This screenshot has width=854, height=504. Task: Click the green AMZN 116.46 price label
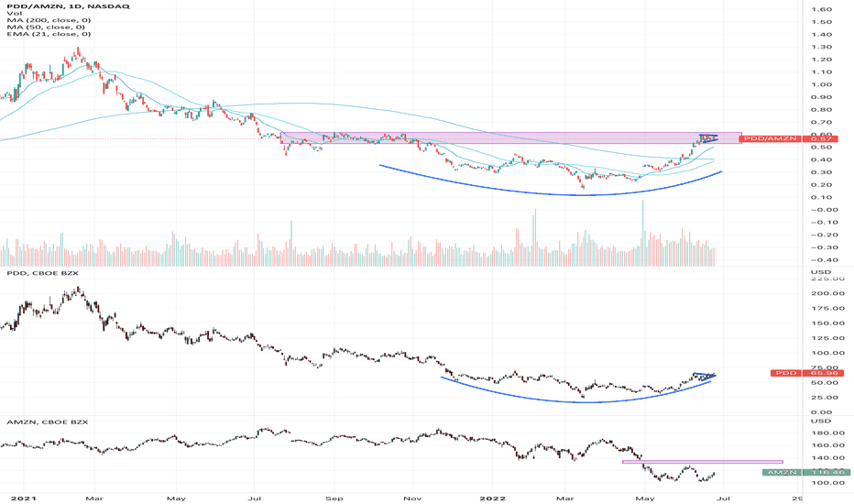(806, 473)
